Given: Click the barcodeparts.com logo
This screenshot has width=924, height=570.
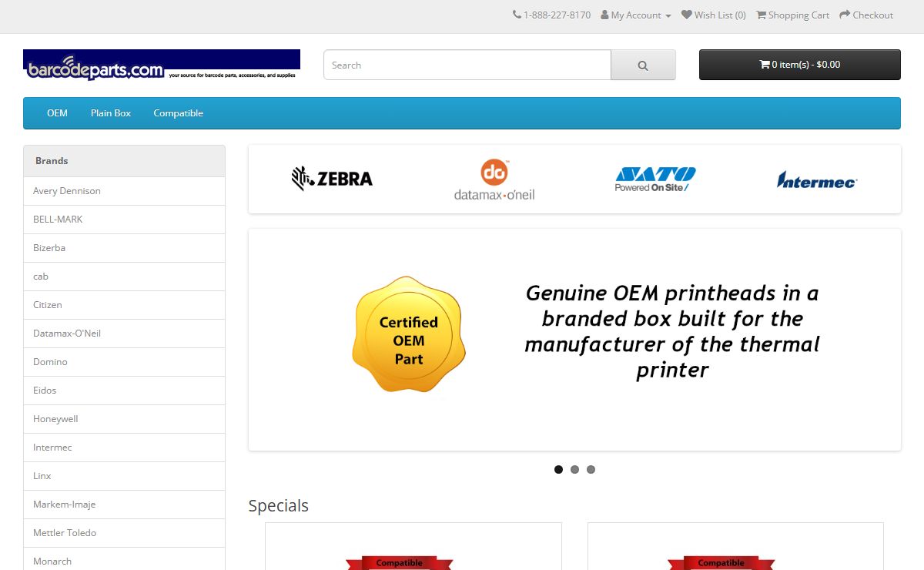Looking at the screenshot, I should (162, 65).
